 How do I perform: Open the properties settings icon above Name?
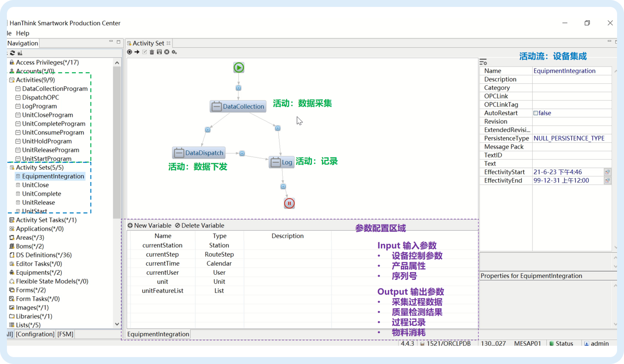483,62
